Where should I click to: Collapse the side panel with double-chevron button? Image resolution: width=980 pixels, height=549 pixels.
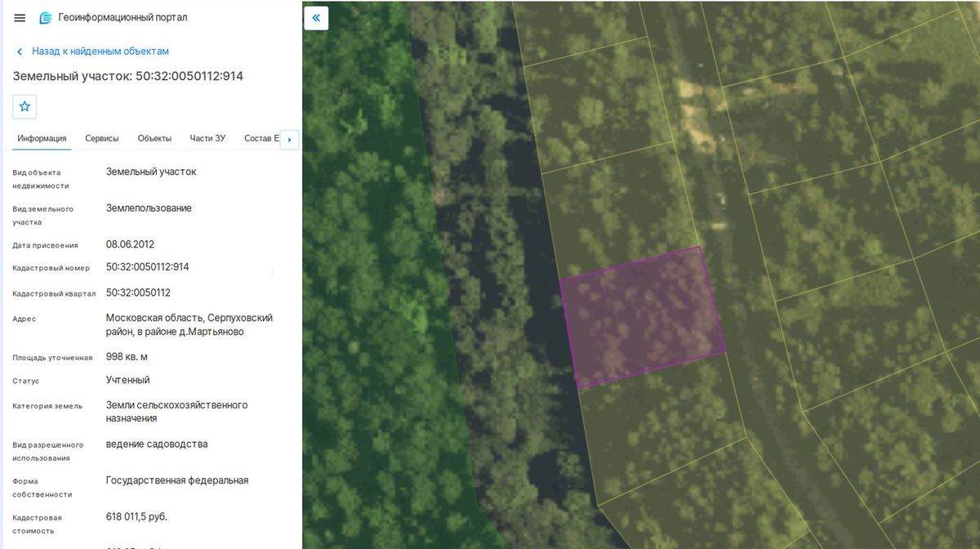click(316, 18)
